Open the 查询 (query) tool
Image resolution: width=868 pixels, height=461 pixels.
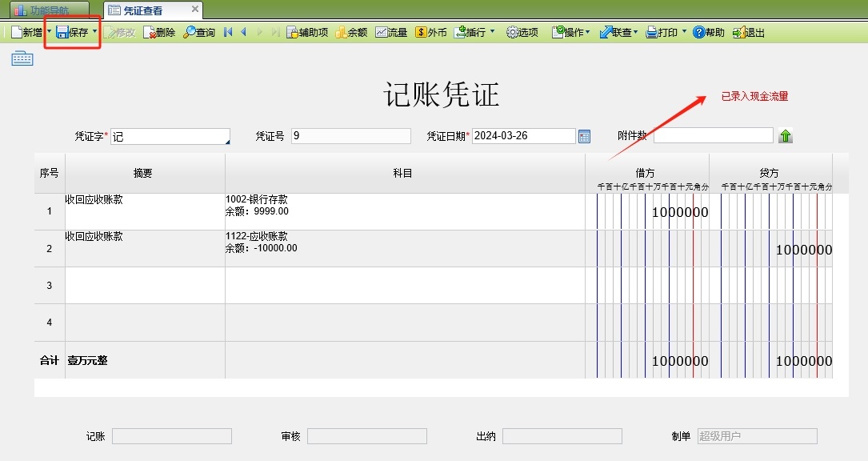point(199,32)
